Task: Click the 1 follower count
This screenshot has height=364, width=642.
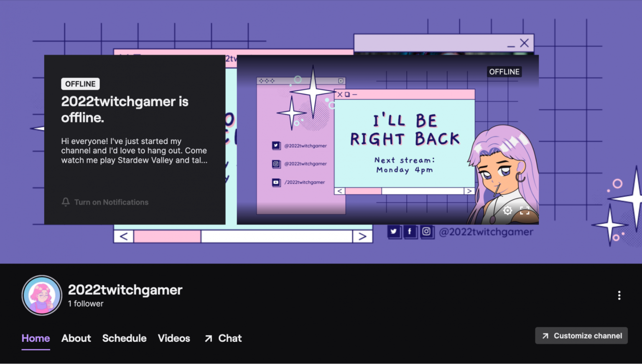Action: click(85, 303)
